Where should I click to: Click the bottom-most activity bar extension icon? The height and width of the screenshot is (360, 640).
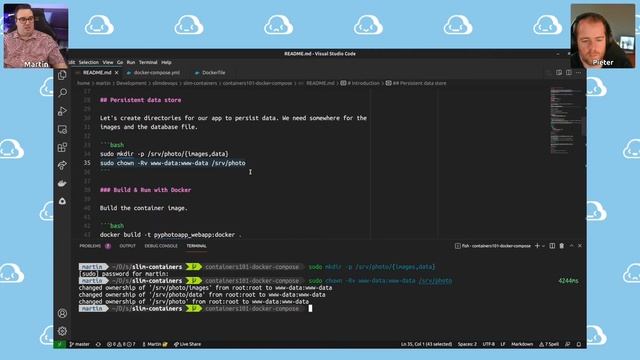(x=62, y=201)
